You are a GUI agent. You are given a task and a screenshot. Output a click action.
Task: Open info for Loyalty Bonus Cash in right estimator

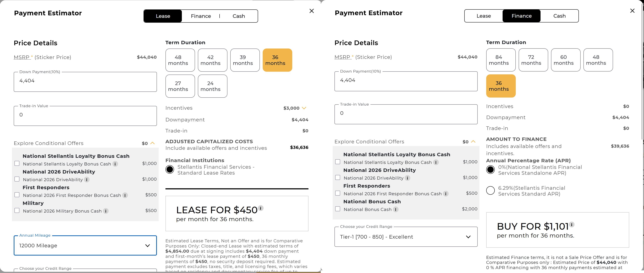click(436, 162)
